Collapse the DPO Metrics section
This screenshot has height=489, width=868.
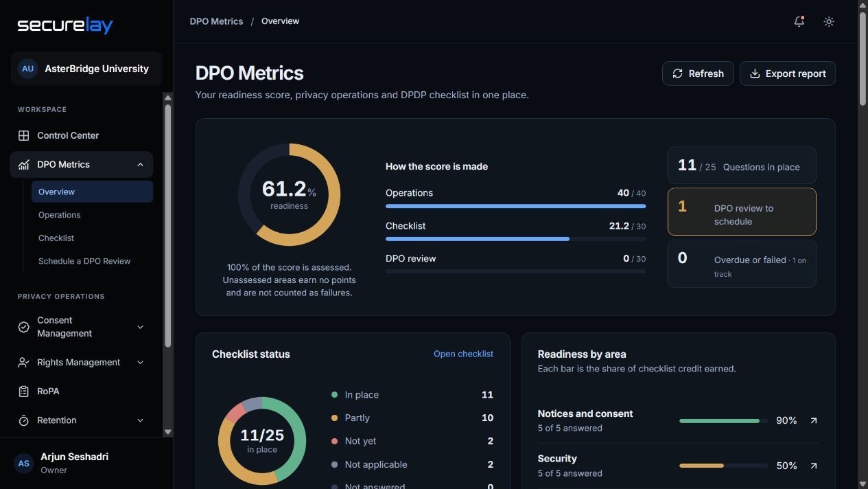pos(140,164)
